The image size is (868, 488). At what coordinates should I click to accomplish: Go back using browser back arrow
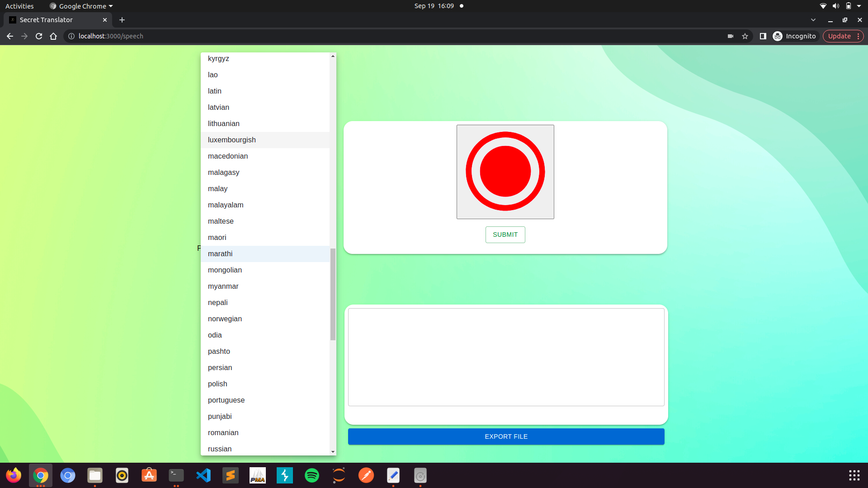click(x=10, y=36)
